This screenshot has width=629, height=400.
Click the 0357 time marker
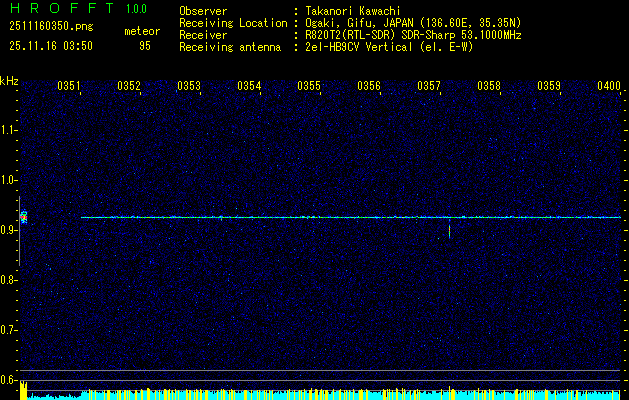(429, 86)
